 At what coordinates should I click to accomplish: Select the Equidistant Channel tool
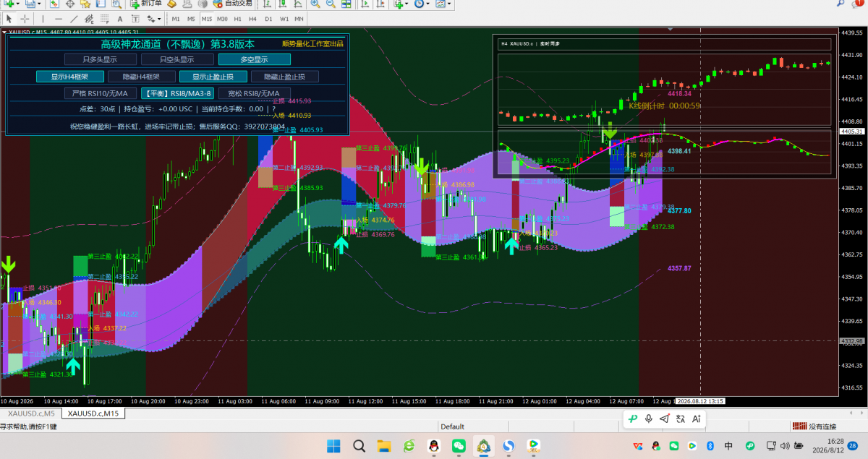point(89,19)
